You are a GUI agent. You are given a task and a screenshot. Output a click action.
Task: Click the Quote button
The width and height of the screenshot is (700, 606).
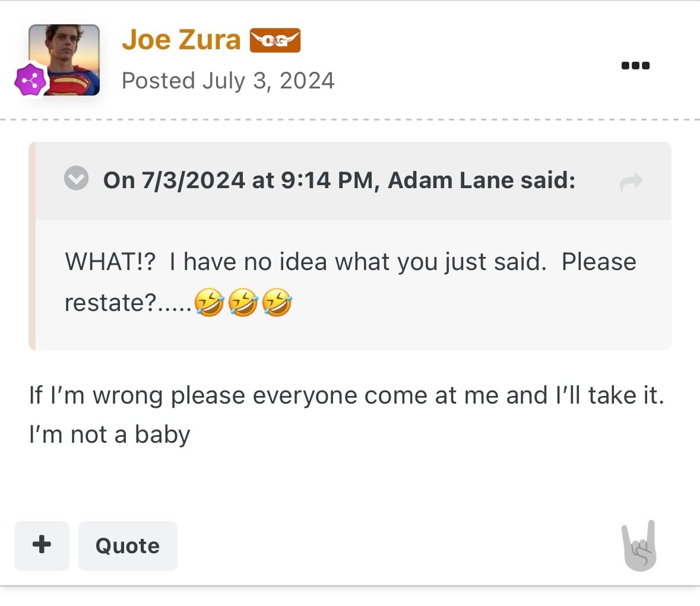click(128, 545)
